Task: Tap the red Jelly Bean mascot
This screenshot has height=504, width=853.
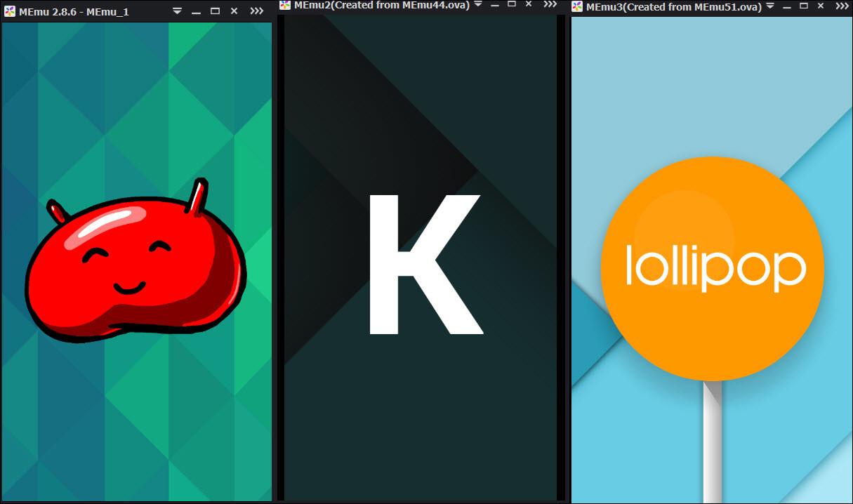Action: pyautogui.click(x=137, y=260)
